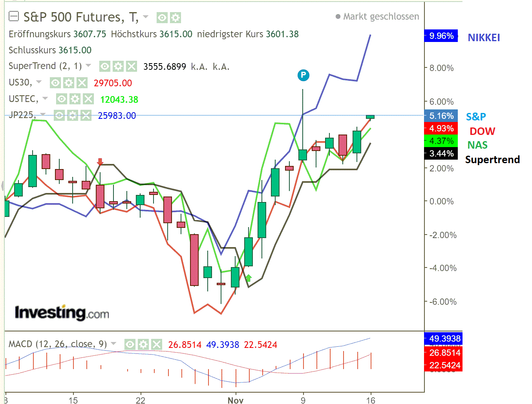Screen dimensions: 532x404
Task: Remove the SuperTrend indicator with its X icon
Action: point(132,66)
